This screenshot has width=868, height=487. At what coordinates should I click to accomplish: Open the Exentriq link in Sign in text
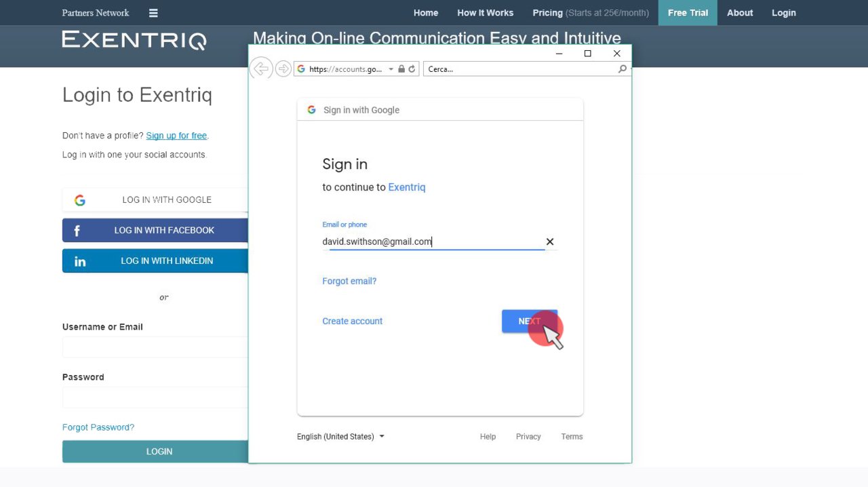407,187
